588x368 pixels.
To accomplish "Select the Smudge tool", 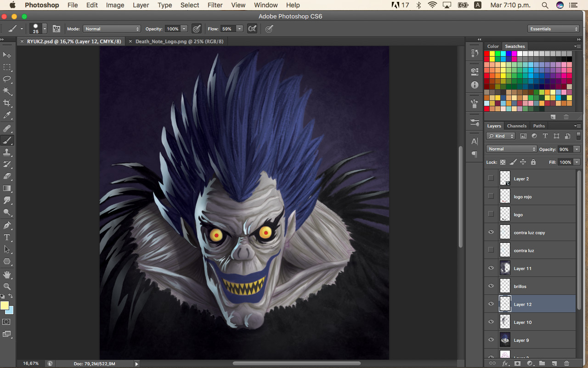I will click(7, 200).
